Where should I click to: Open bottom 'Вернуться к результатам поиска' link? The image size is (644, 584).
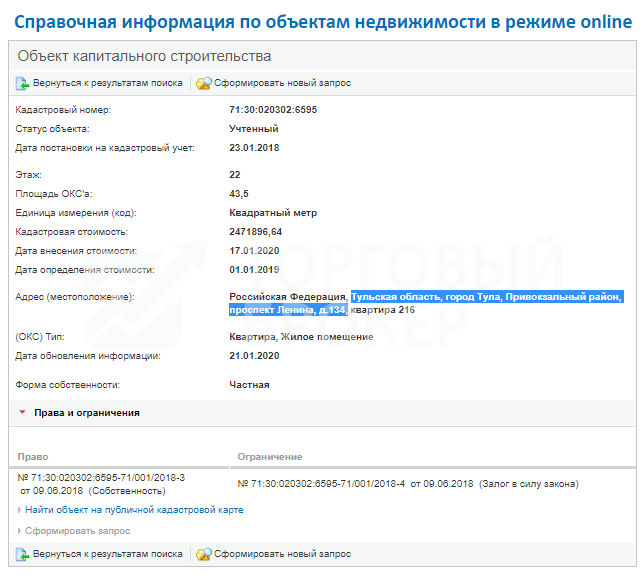[108, 554]
